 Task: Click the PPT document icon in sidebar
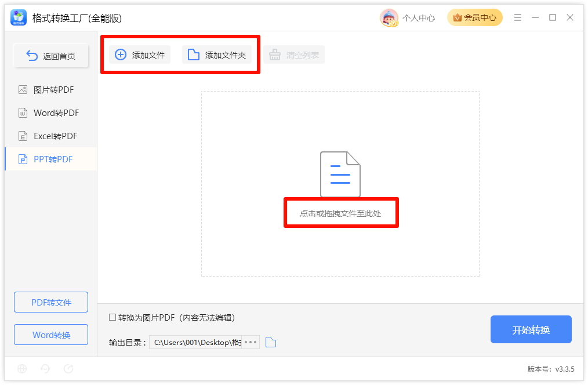(23, 159)
